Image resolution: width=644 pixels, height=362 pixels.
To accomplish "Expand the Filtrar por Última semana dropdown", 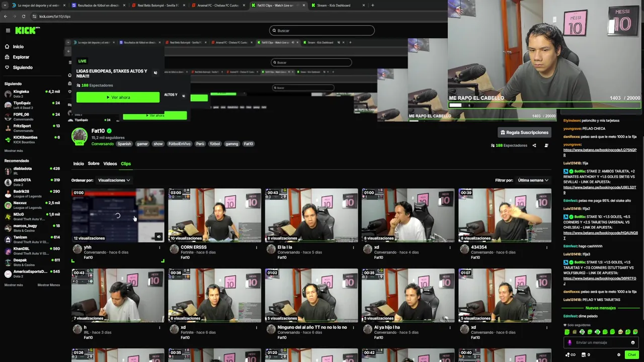I will coord(533,180).
